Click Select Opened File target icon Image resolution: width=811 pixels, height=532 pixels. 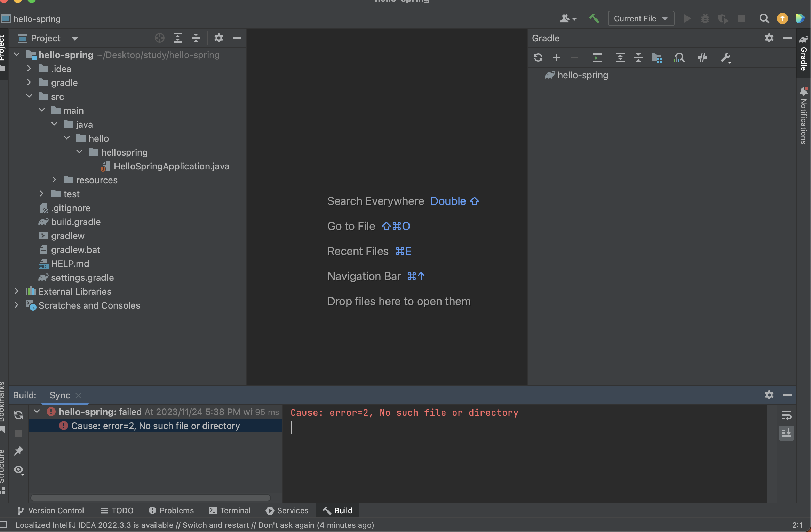(x=160, y=38)
